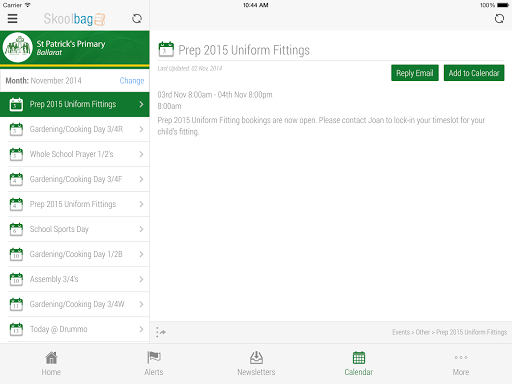Viewport: 512px width, 384px height.
Task: Click calendar icon next to School Sports Day
Action: point(16,229)
